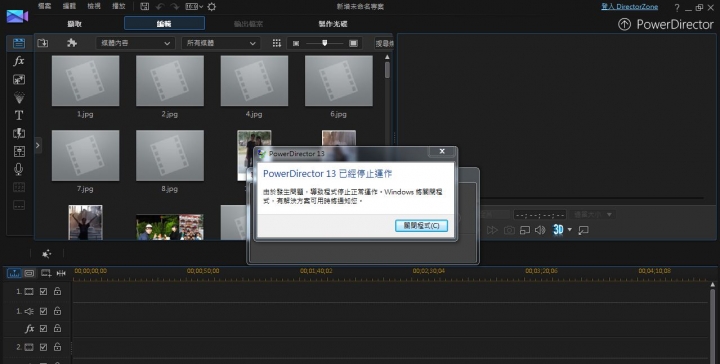The height and width of the screenshot is (364, 720).
Task: Open the 編輯 menu in menu bar
Action: coord(69,6)
